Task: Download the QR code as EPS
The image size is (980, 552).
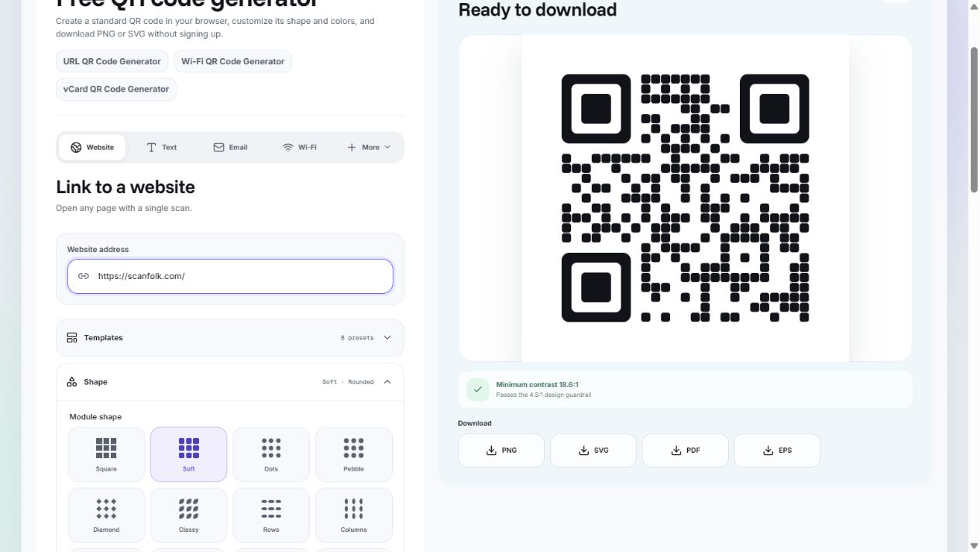Action: 777,450
